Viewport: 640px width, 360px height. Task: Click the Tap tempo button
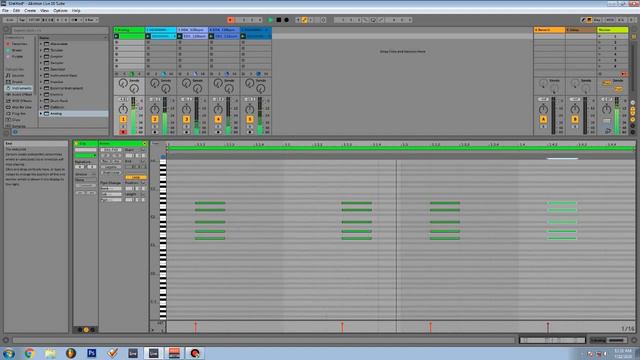[22, 20]
